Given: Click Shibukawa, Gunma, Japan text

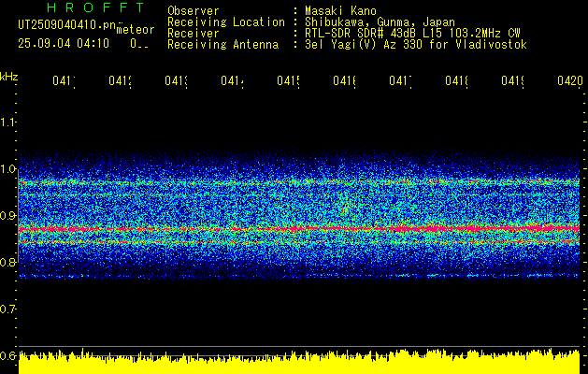Looking at the screenshot, I should (x=380, y=22).
